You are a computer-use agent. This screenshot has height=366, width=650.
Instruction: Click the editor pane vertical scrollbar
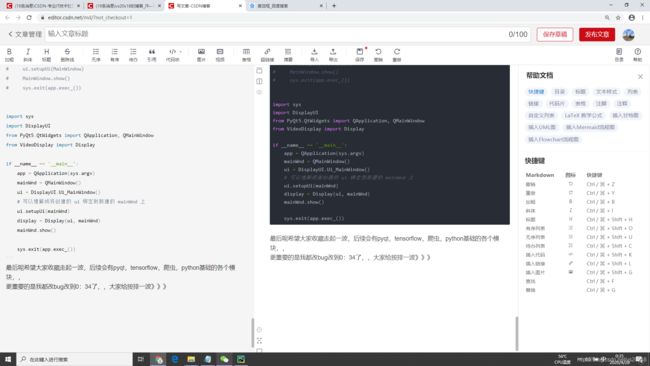252,332
